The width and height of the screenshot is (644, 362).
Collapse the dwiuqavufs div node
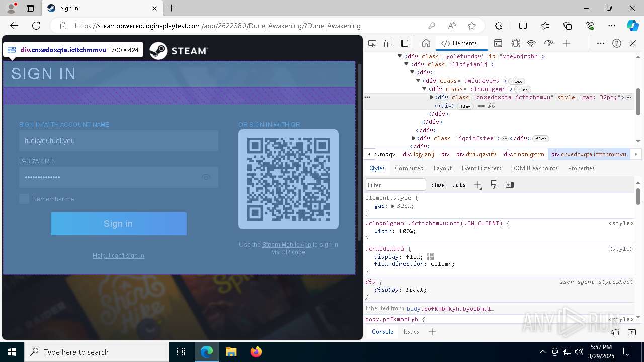click(418, 81)
